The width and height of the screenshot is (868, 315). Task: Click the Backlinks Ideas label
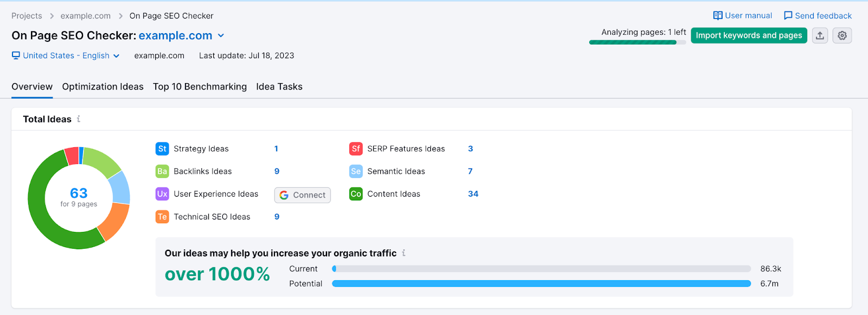coord(203,172)
